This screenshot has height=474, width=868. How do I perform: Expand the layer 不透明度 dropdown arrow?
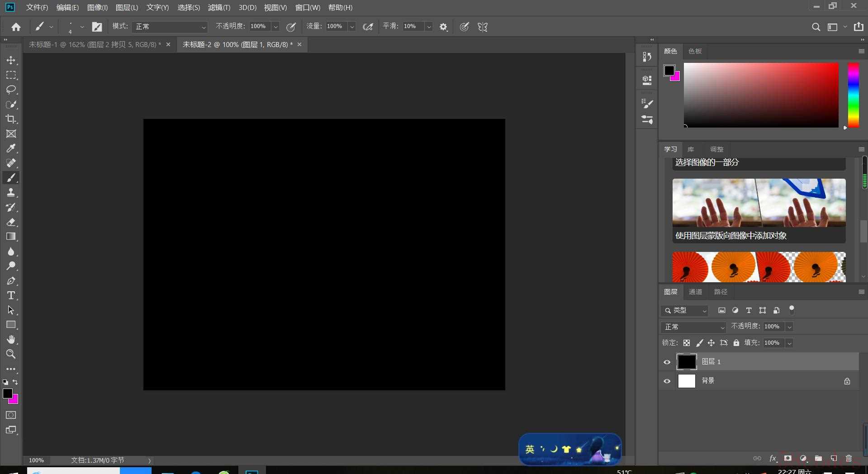click(789, 327)
